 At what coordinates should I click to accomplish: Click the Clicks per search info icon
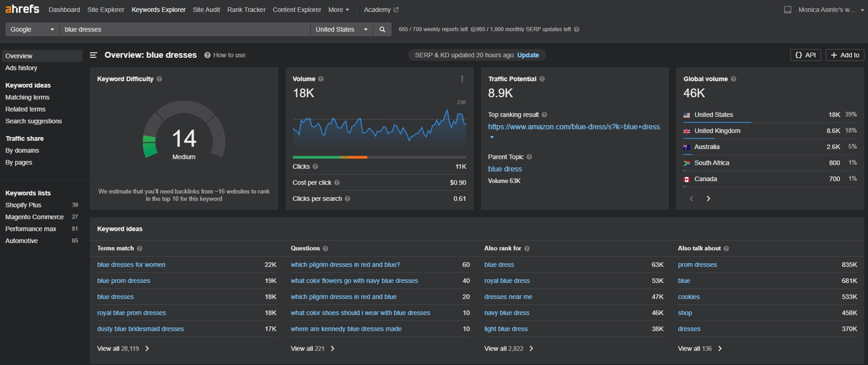[x=347, y=198]
